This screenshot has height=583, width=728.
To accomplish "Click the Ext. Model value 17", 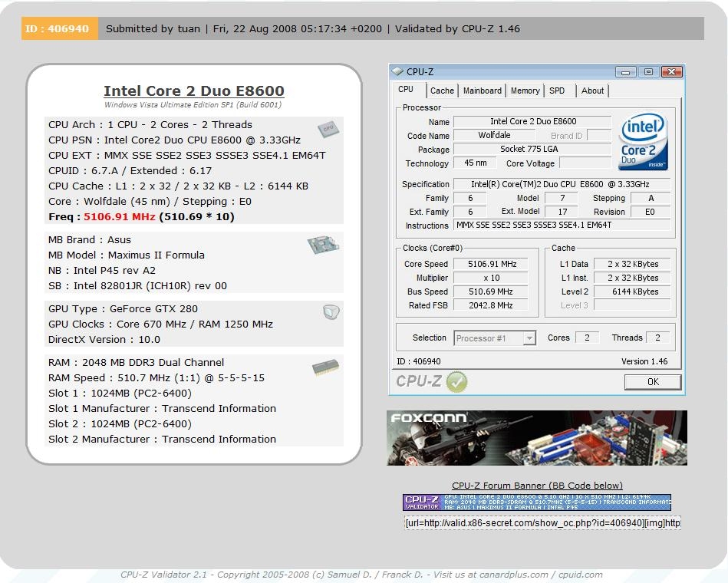I will click(x=562, y=212).
